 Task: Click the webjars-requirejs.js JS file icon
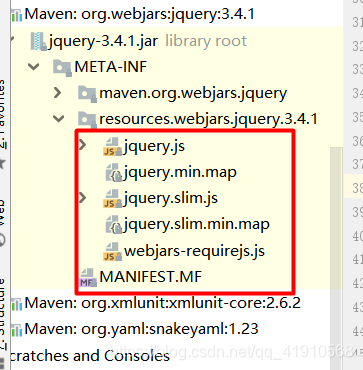[x=112, y=251]
